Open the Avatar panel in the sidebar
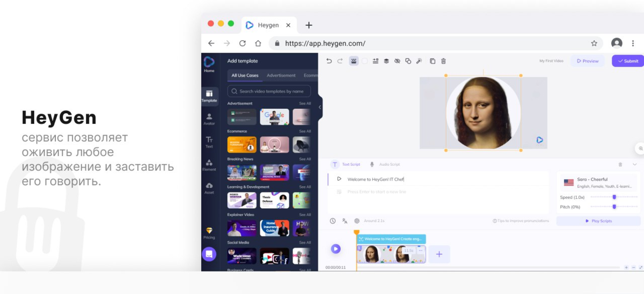The width and height of the screenshot is (644, 294). tap(209, 119)
